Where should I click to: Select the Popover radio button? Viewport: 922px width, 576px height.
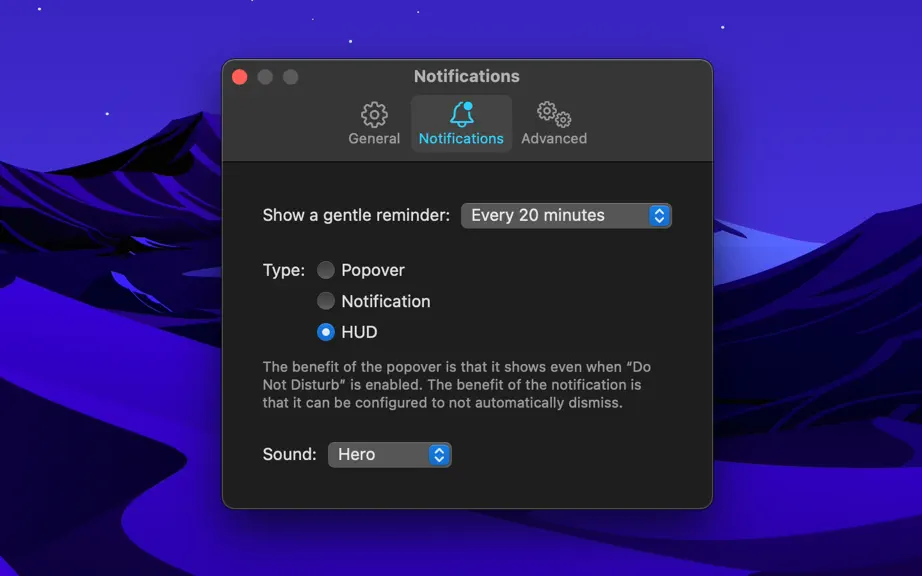point(326,270)
